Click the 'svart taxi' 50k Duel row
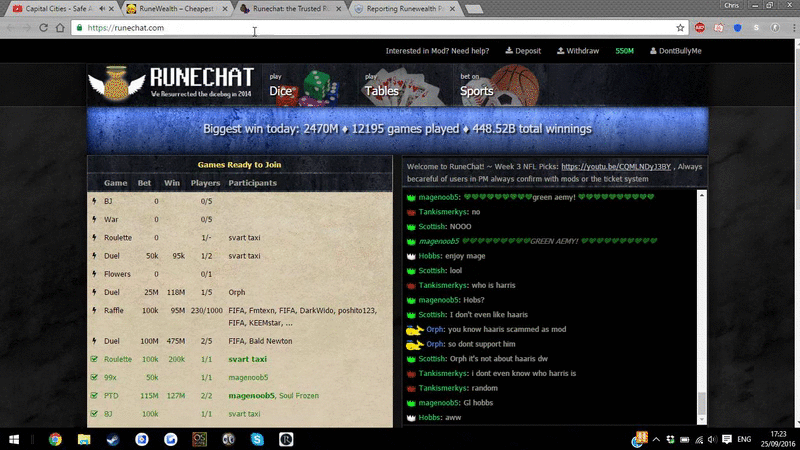The image size is (800, 450). point(240,256)
